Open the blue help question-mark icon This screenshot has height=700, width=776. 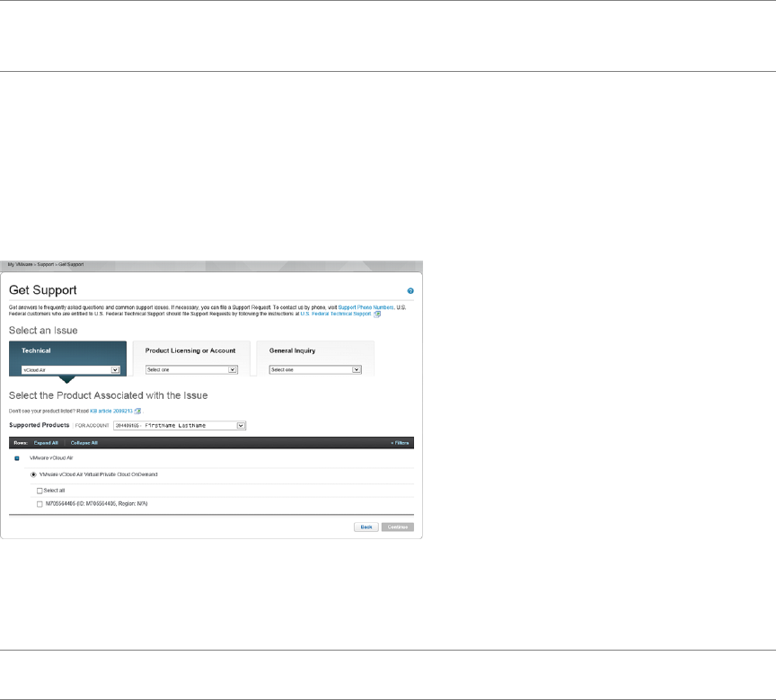coord(410,291)
